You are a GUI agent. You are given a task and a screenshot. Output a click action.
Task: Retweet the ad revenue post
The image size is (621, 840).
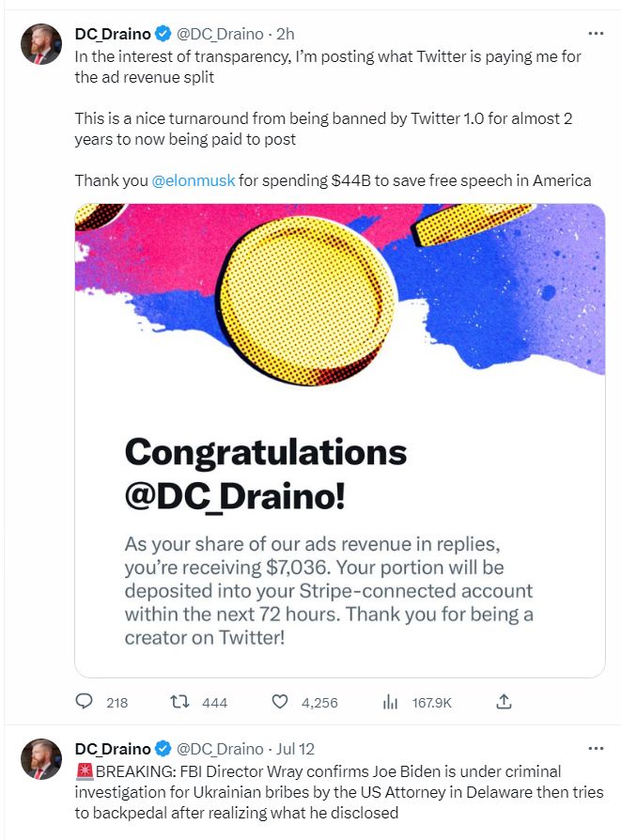pyautogui.click(x=176, y=702)
